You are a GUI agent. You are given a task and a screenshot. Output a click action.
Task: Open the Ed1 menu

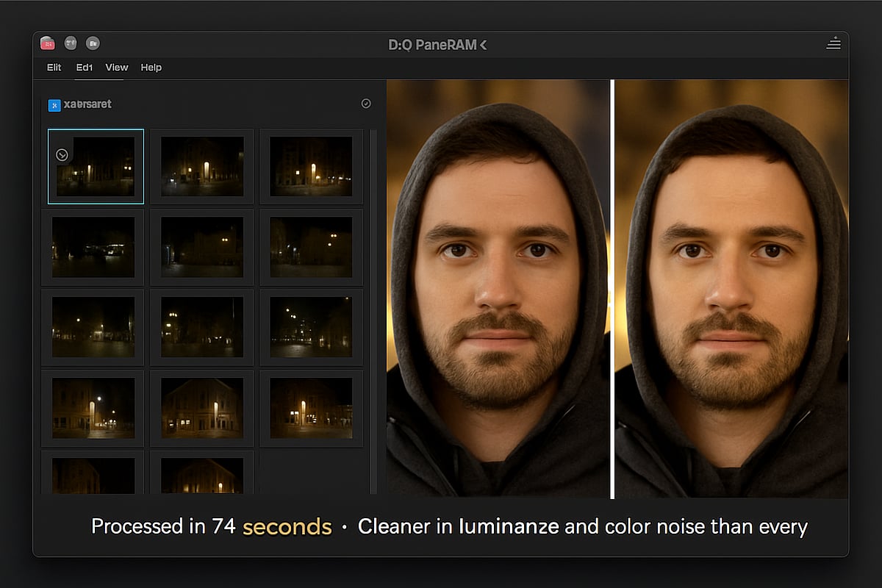tap(84, 68)
